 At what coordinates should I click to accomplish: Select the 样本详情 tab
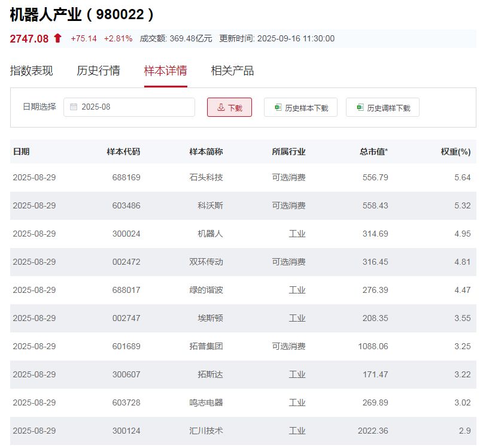click(x=165, y=71)
